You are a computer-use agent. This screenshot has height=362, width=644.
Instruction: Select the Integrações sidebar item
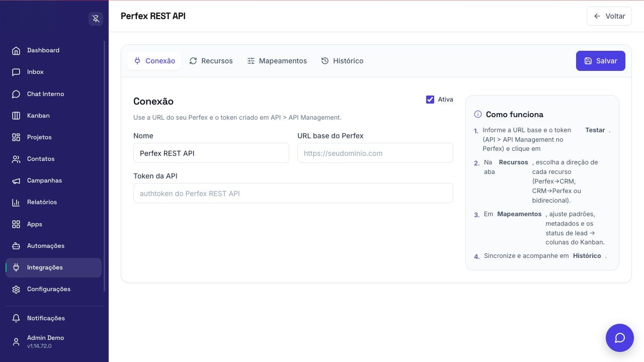(x=53, y=267)
